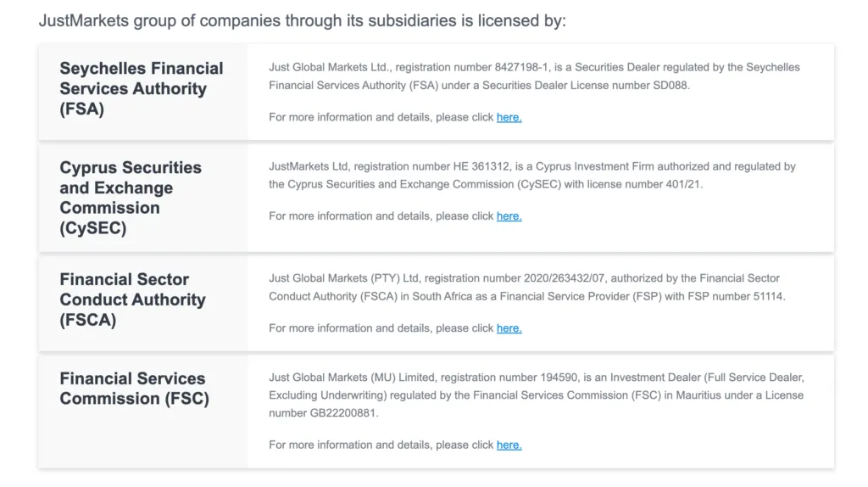Click the FSP number 51114 text
This screenshot has width=868, height=487.
(768, 296)
